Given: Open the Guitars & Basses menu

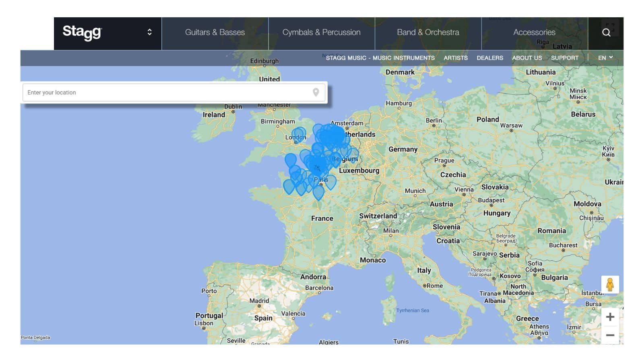Looking at the screenshot, I should tap(215, 32).
